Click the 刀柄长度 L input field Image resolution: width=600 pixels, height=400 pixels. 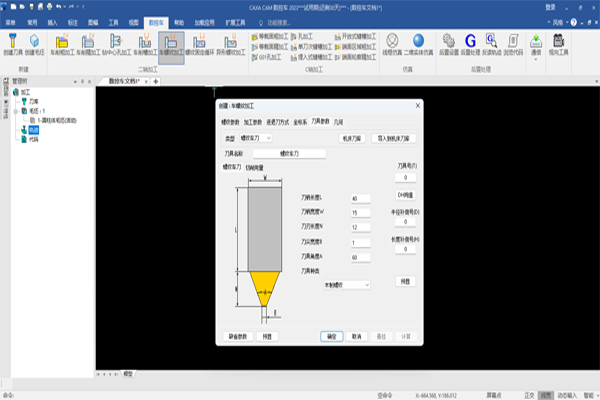[360, 198]
